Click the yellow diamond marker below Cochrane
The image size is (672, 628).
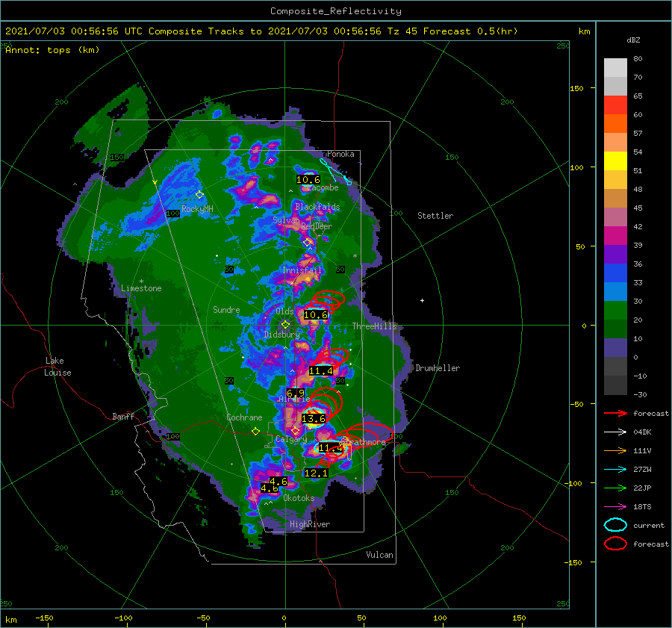(256, 431)
